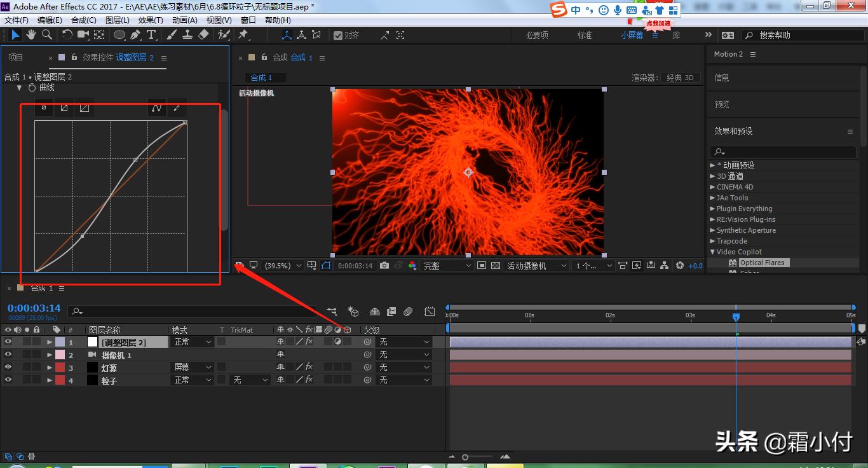Select the Zoom magnifier tool

pyautogui.click(x=46, y=35)
